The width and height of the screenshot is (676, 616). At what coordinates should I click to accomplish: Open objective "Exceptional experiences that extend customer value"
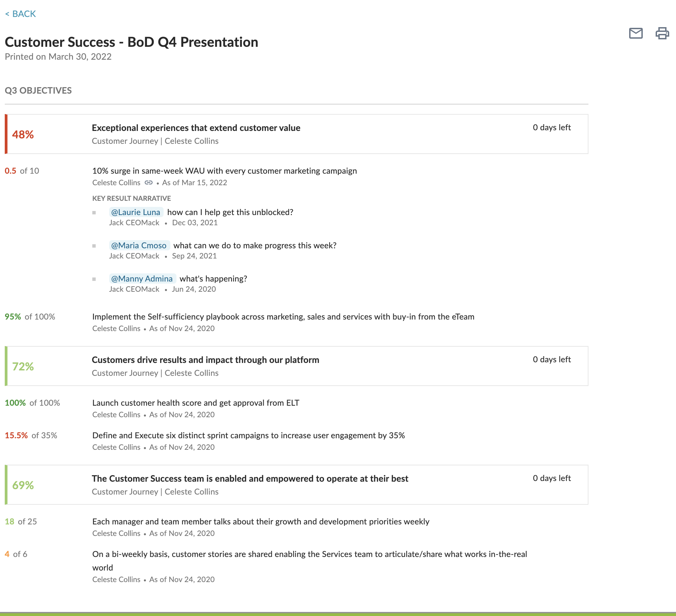(x=196, y=128)
